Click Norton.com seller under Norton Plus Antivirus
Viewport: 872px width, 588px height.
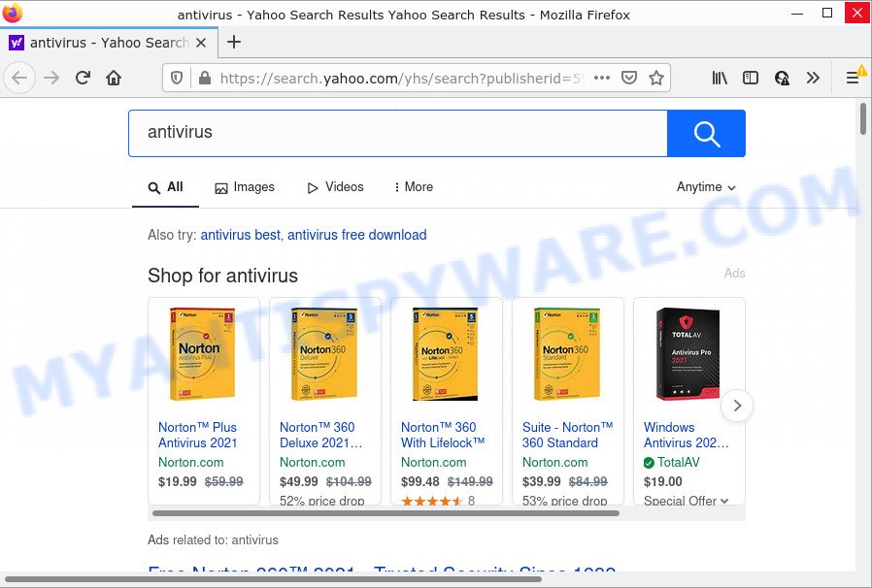pos(190,463)
